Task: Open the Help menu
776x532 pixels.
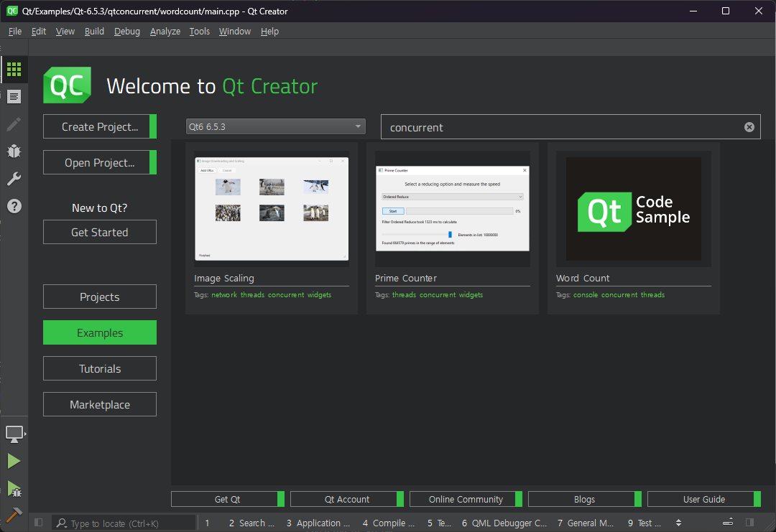Action: [x=269, y=31]
